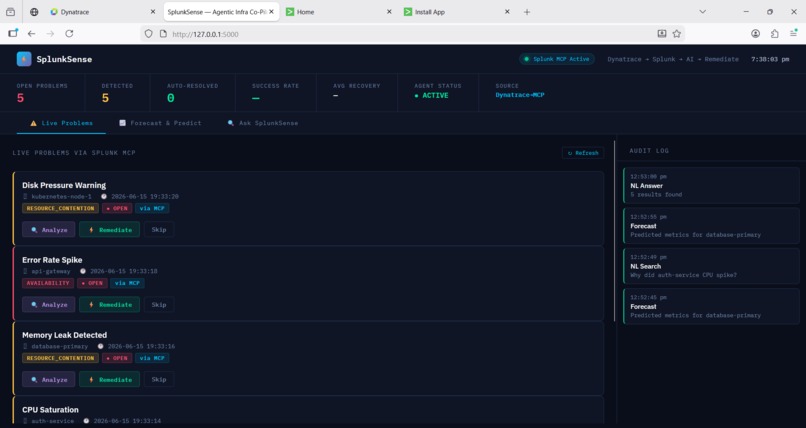The image size is (806, 428).
Task: Go back with browser back arrow
Action: pos(31,33)
